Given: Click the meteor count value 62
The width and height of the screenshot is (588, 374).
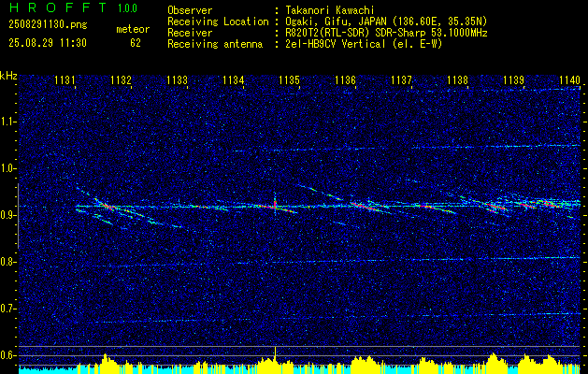Looking at the screenshot, I should coord(136,43).
